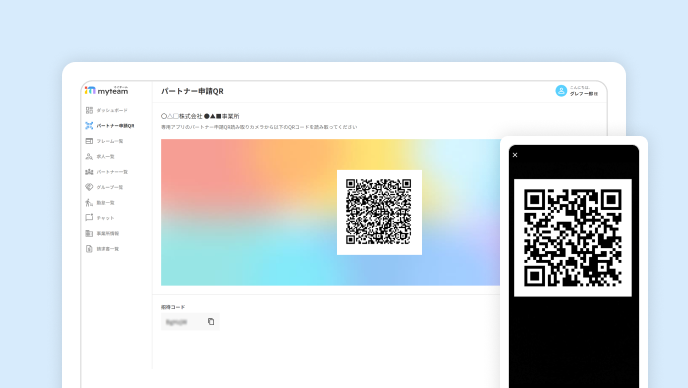Open グループ一覧 via its handshake icon
The height and width of the screenshot is (388, 688).
pyautogui.click(x=89, y=187)
